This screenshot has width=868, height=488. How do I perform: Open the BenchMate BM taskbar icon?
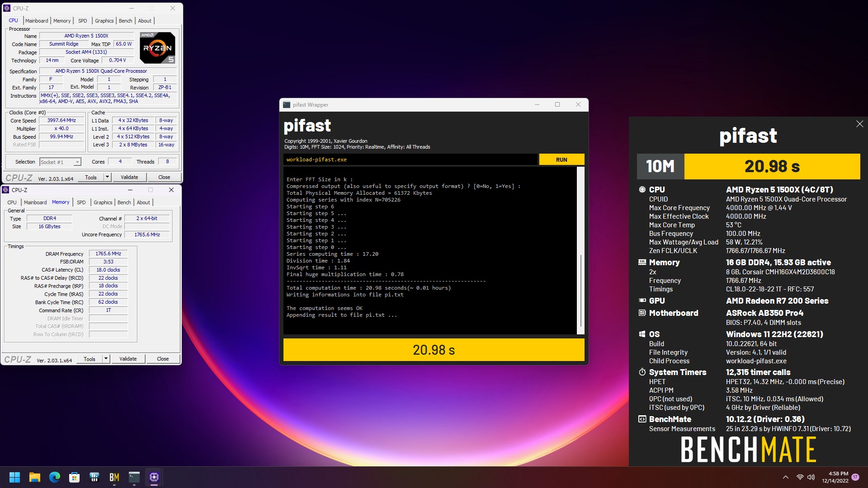point(114,477)
